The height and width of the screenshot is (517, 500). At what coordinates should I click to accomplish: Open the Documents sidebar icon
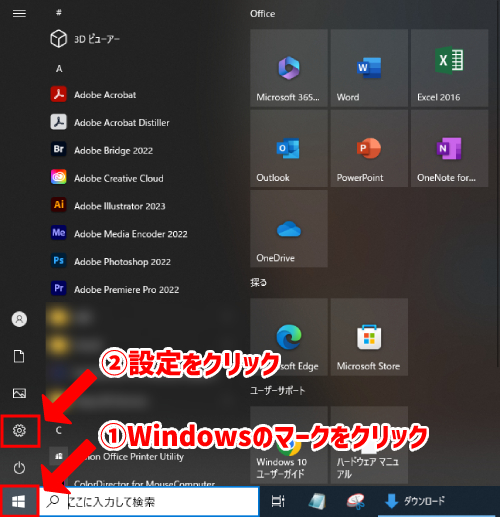19,356
